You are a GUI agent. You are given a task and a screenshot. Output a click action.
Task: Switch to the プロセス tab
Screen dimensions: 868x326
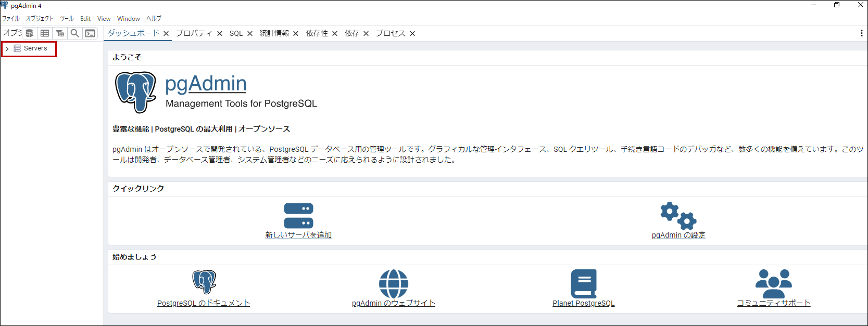pos(391,33)
